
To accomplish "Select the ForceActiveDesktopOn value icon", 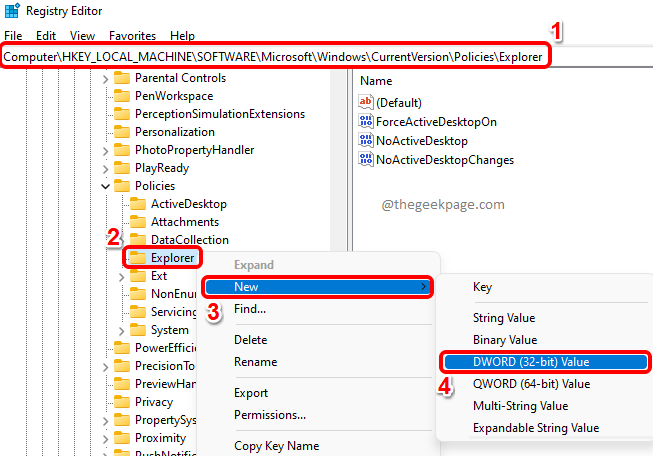I will (x=365, y=122).
